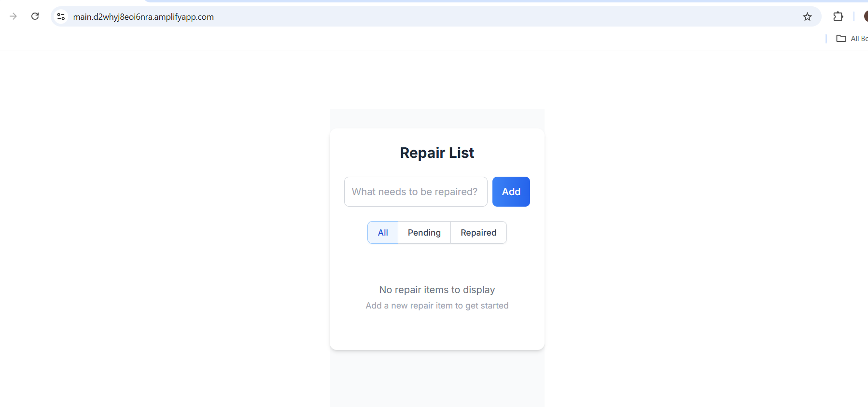868x407 pixels.
Task: Open the Extensions puzzle icon
Action: point(838,17)
